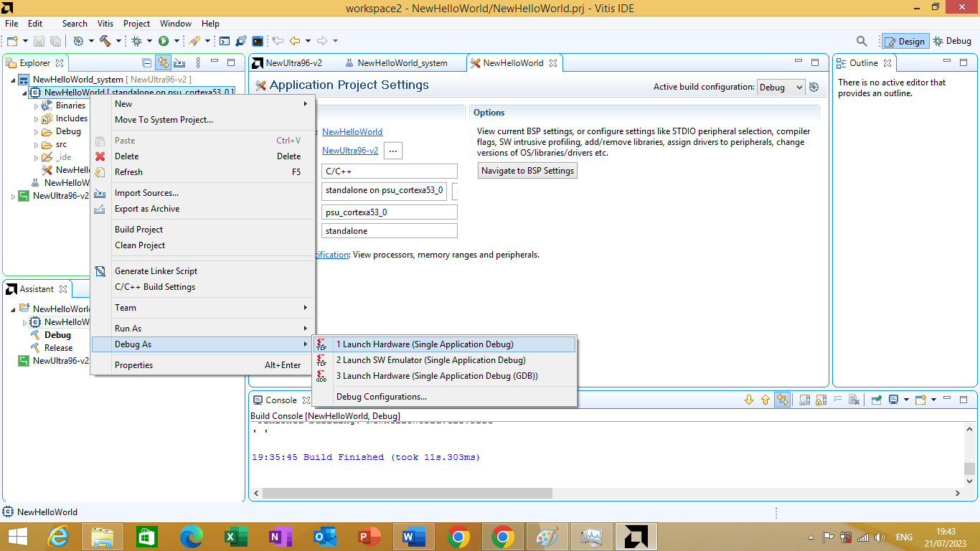Click Display Selected Console monitor icon
The image size is (980, 551).
[x=894, y=400]
